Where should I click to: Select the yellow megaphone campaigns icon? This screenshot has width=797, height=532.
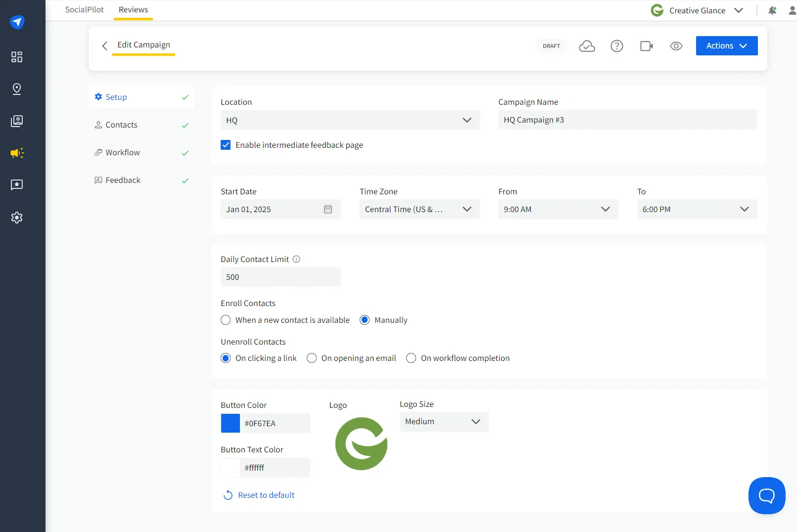point(16,153)
